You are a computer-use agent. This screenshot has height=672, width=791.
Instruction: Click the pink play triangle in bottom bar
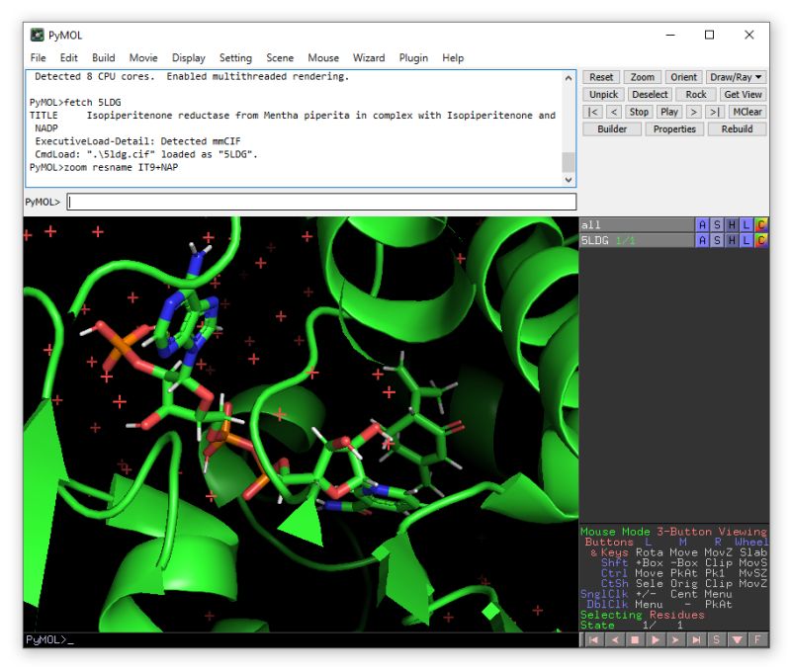point(655,639)
